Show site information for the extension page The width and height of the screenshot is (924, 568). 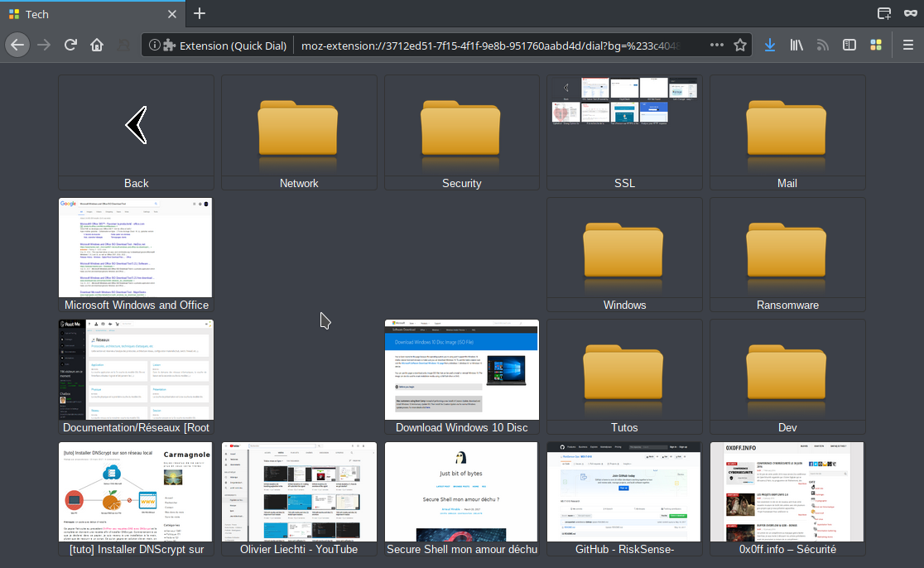point(155,46)
